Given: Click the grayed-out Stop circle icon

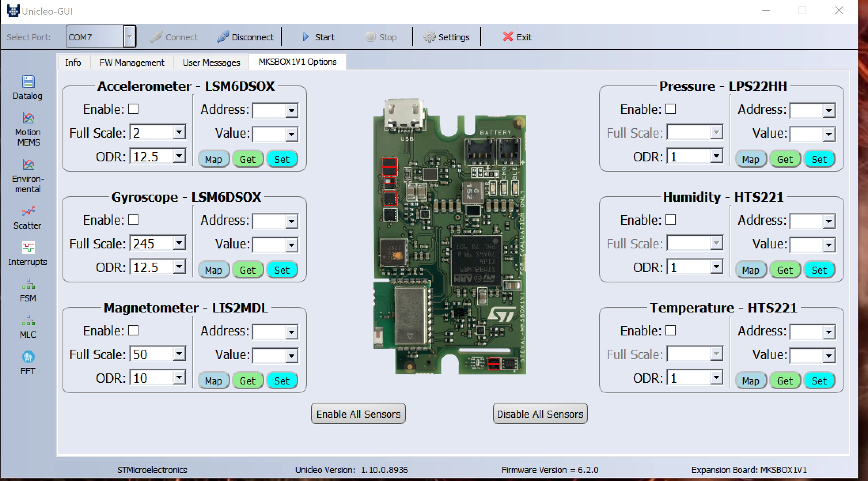Looking at the screenshot, I should click(x=370, y=37).
